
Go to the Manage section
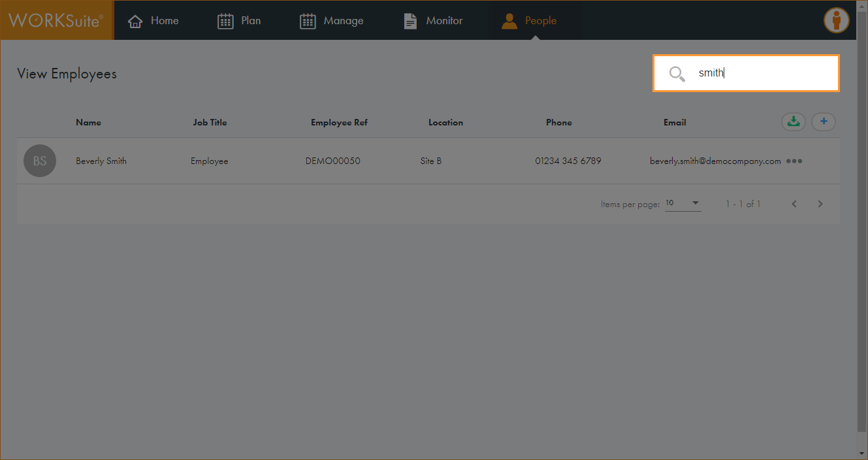pyautogui.click(x=332, y=21)
